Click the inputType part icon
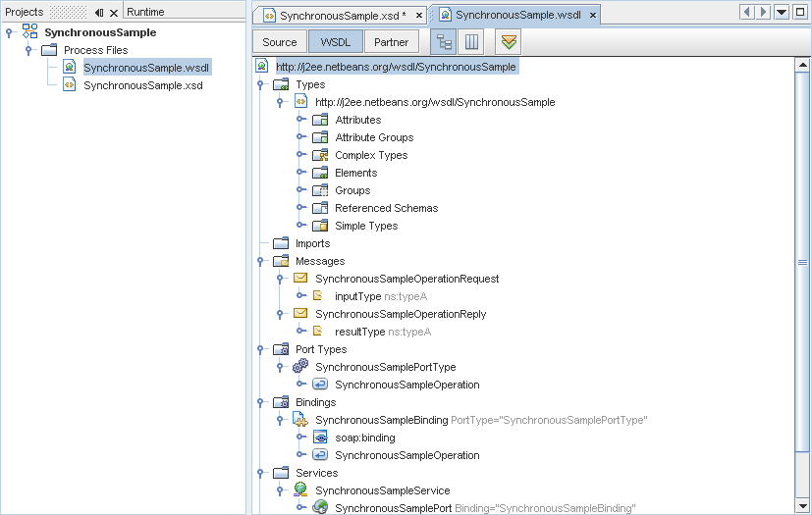This screenshot has height=515, width=812. [318, 295]
